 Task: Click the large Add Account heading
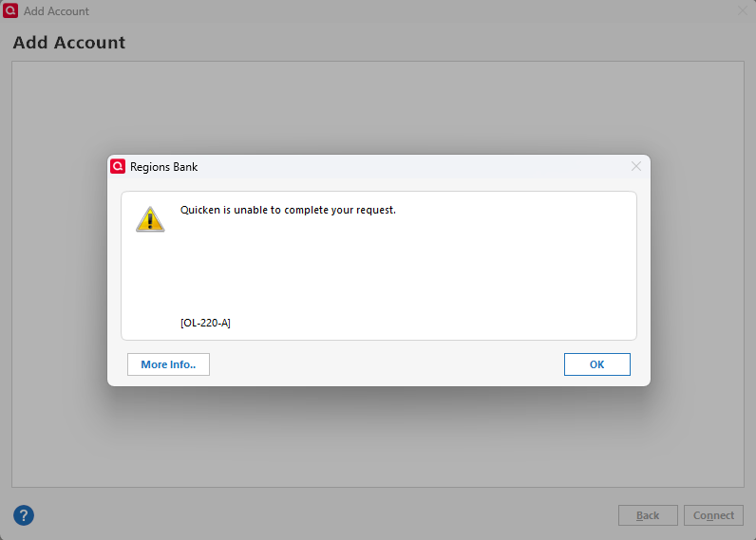point(69,43)
